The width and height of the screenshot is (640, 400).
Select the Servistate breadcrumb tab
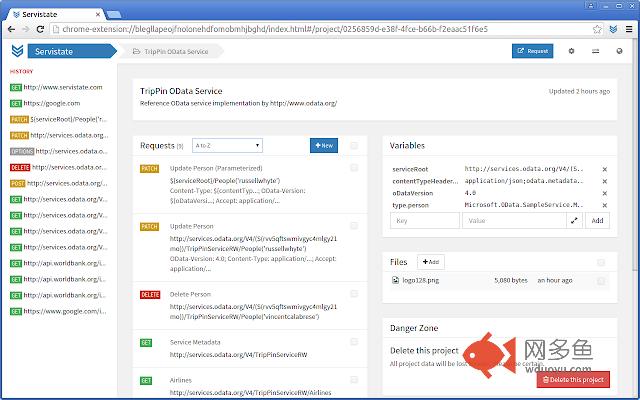point(72,51)
